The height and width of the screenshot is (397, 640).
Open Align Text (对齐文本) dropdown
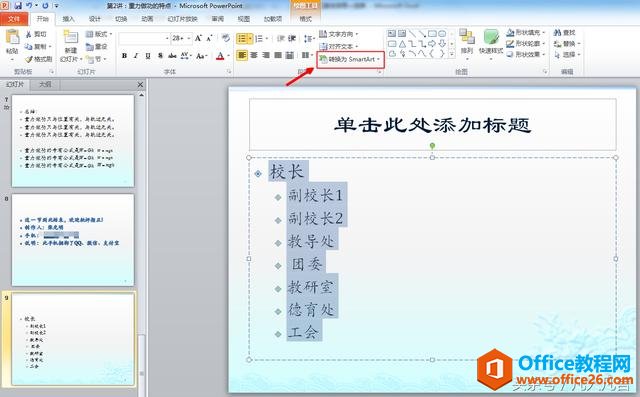pyautogui.click(x=339, y=47)
